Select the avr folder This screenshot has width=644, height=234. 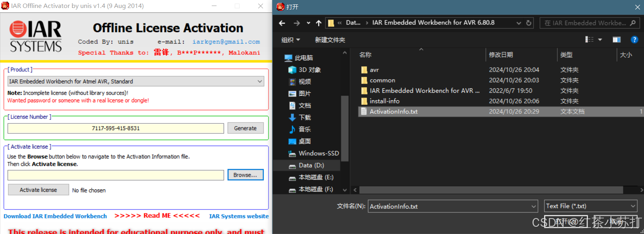tap(374, 70)
